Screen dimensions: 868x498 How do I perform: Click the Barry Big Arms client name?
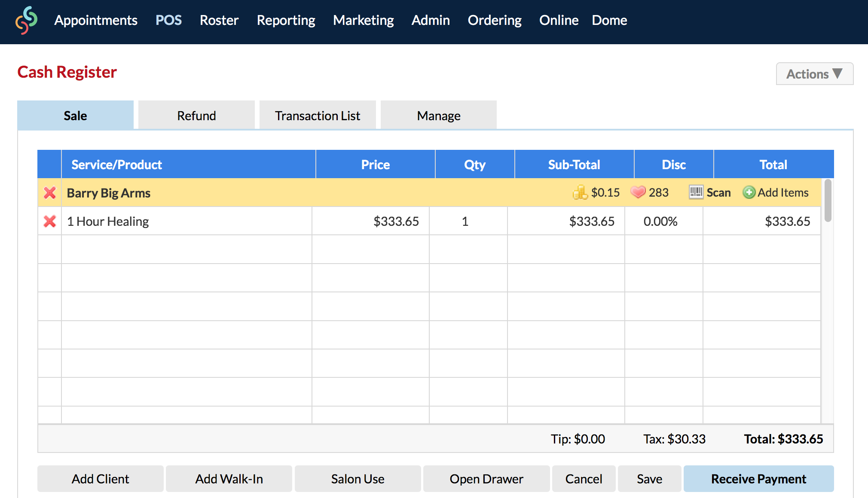(109, 193)
